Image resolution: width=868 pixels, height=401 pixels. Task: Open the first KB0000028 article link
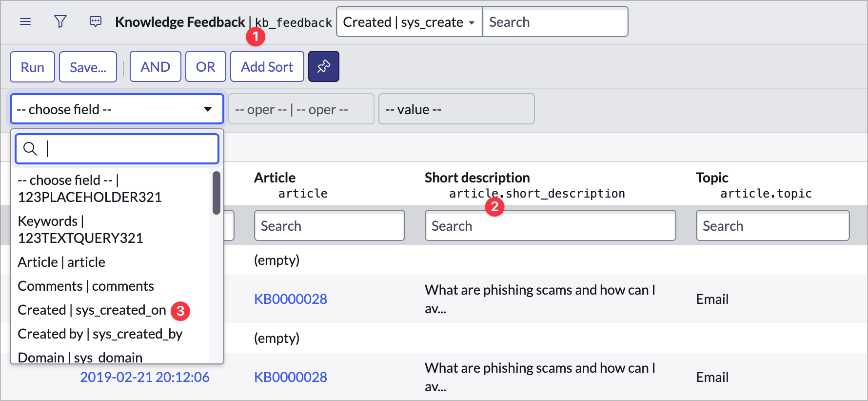pos(290,299)
